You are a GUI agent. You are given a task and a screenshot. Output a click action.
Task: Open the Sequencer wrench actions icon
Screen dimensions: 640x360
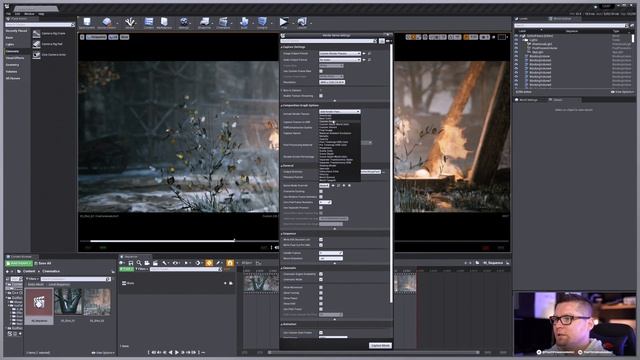tap(164, 263)
